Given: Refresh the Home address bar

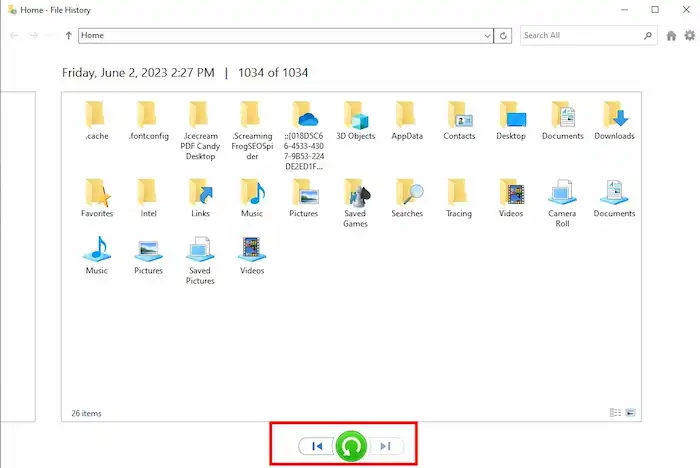Looking at the screenshot, I should (503, 36).
